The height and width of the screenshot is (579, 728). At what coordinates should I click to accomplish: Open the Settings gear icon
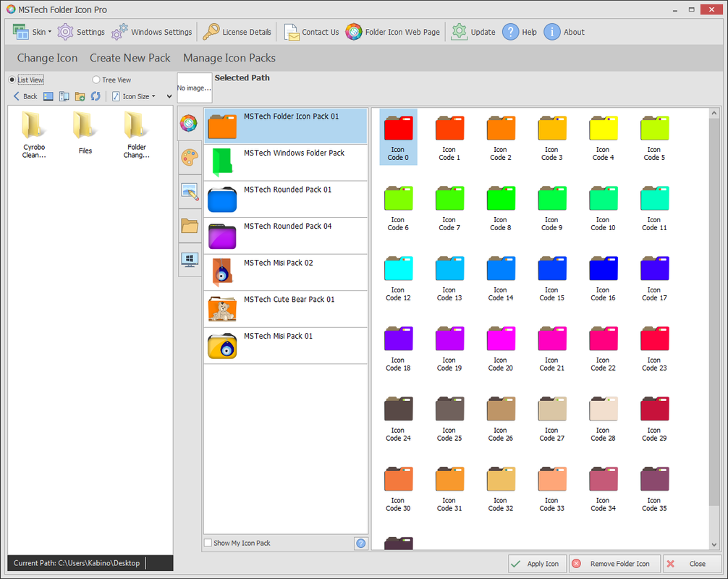coord(65,32)
